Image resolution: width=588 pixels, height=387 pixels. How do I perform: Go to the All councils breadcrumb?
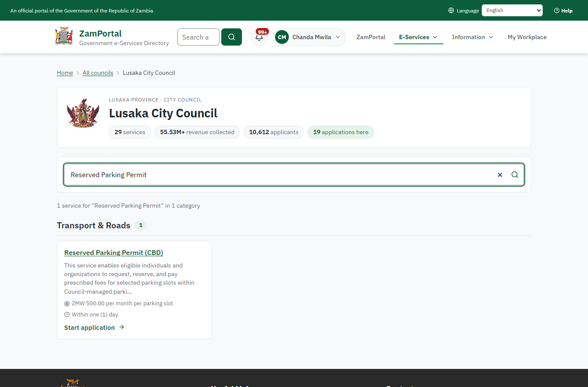(x=98, y=73)
